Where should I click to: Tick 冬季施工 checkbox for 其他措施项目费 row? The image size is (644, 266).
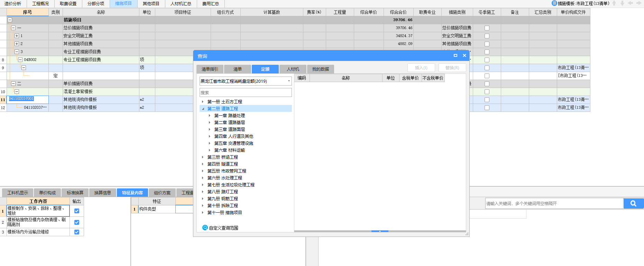487,44
